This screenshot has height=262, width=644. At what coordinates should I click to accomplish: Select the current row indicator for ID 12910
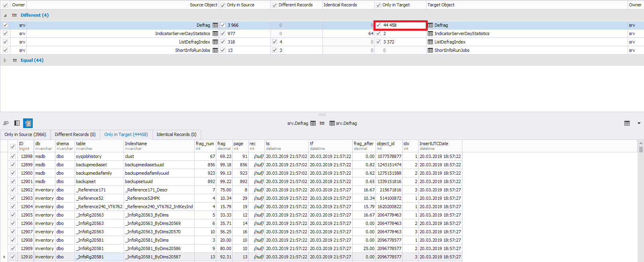pyautogui.click(x=4, y=257)
